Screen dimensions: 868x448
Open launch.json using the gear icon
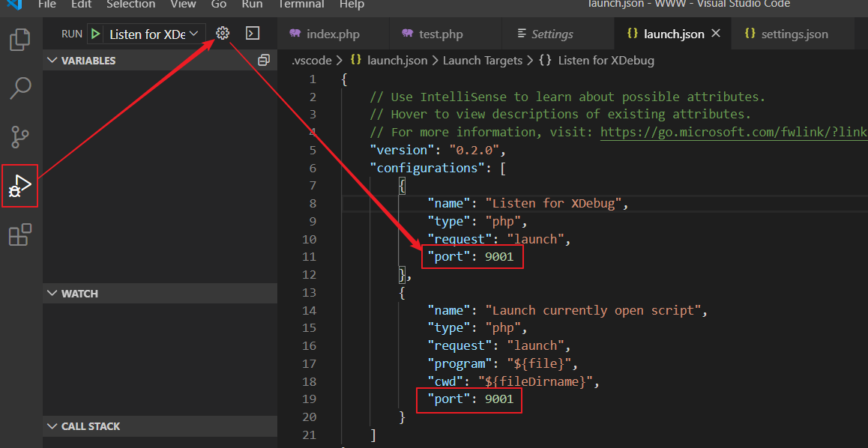pos(222,34)
